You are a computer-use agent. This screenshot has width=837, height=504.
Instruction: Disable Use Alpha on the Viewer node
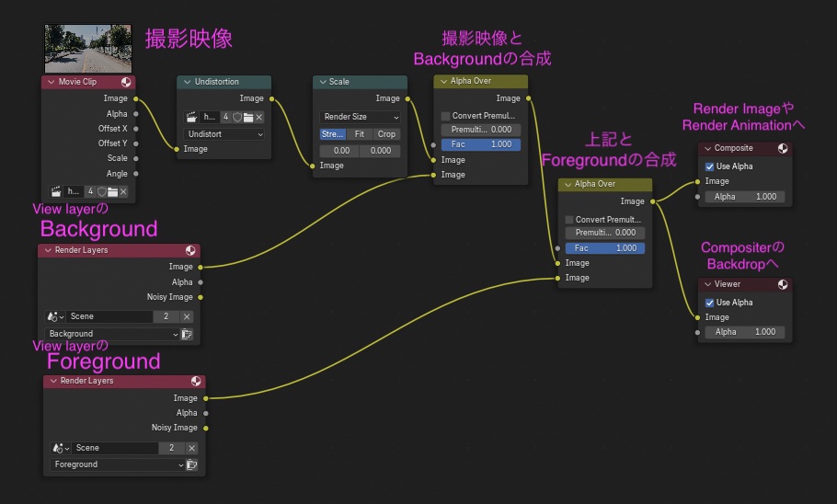click(x=709, y=303)
